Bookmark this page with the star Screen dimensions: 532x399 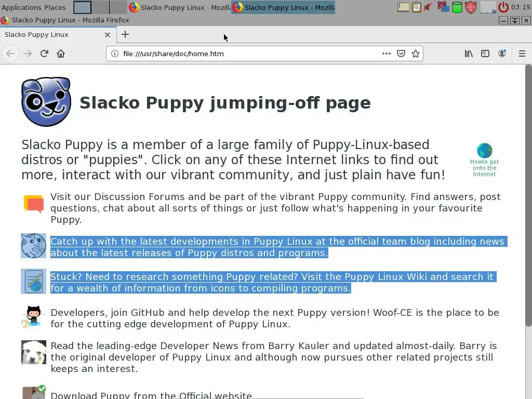click(416, 54)
